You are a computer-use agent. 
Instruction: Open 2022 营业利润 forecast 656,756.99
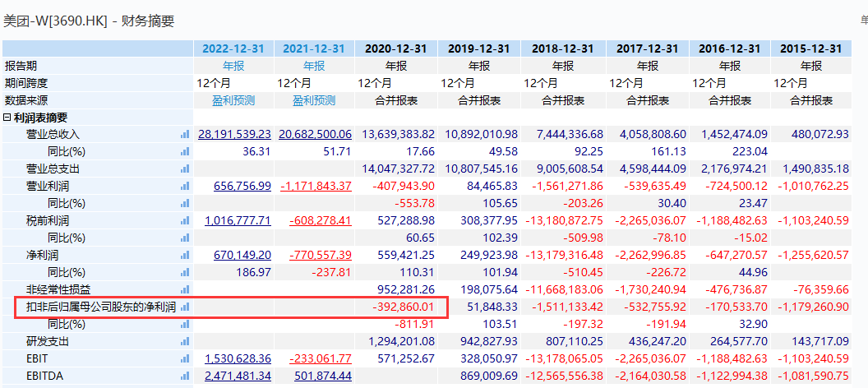242,186
